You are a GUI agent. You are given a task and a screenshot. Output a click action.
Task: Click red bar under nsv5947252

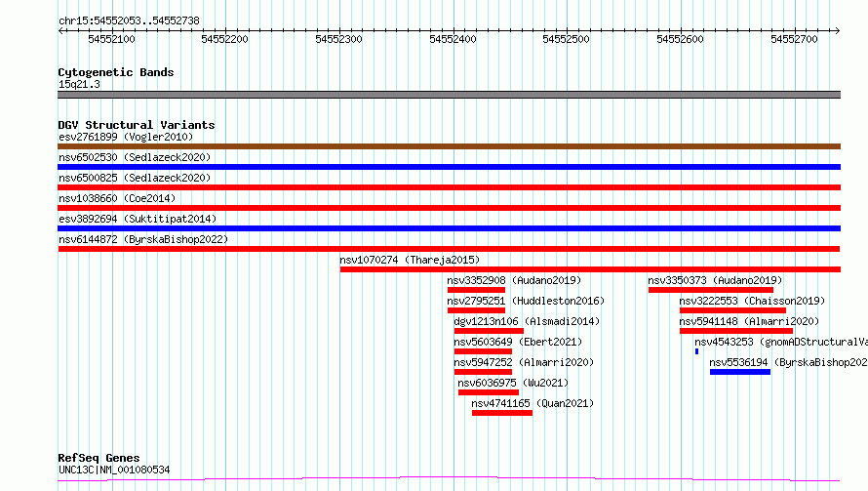pyautogui.click(x=483, y=372)
